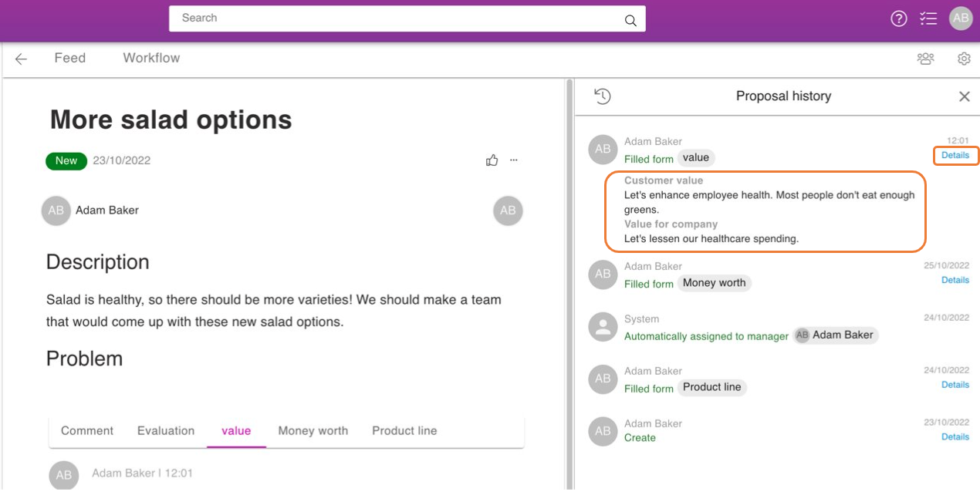The image size is (980, 492).
Task: Click the green Create action label
Action: [x=640, y=438]
